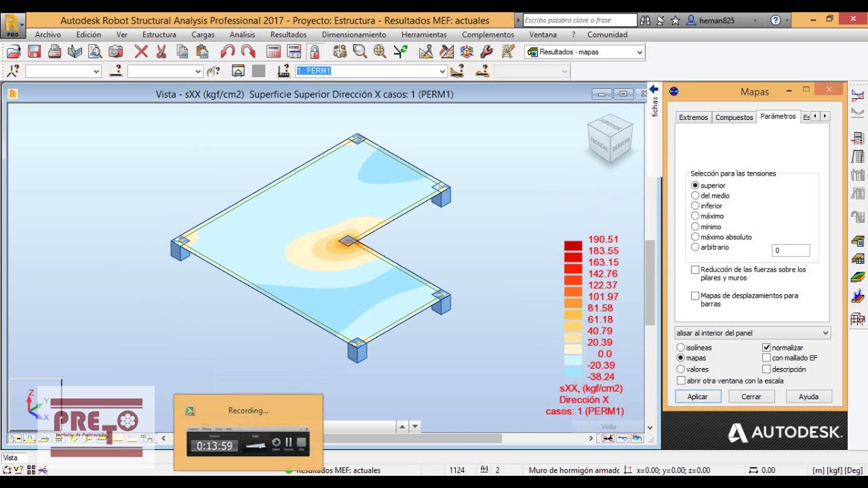The height and width of the screenshot is (488, 868).
Task: Click the zoom all globe magnifier icon
Action: pos(380,52)
